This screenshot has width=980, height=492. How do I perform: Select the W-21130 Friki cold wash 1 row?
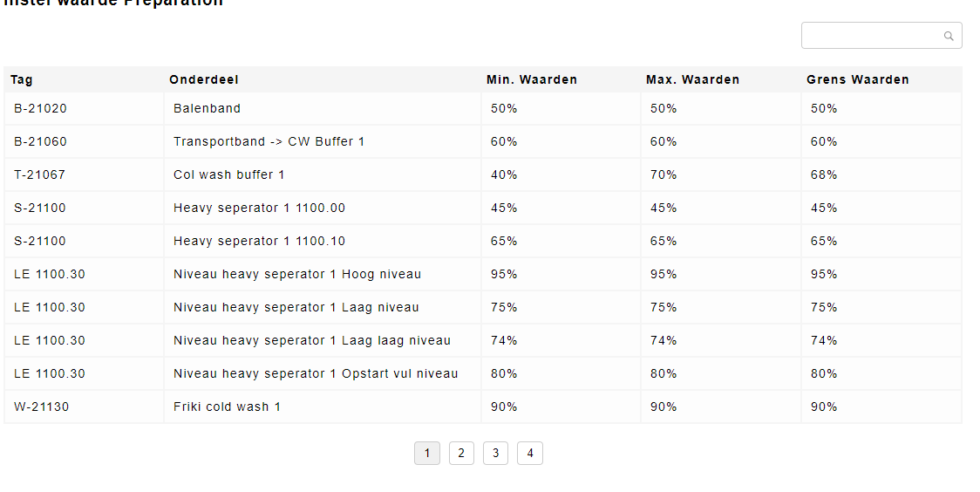[x=482, y=407]
